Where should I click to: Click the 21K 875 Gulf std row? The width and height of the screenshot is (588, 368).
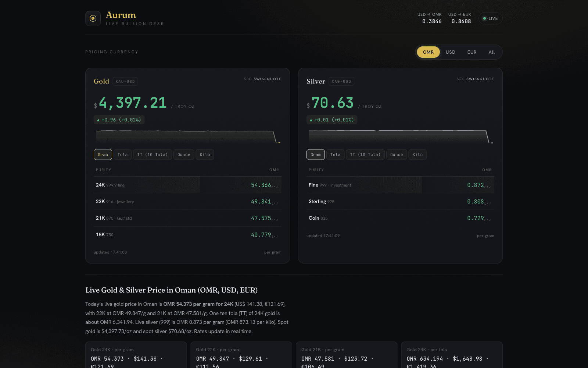187,218
